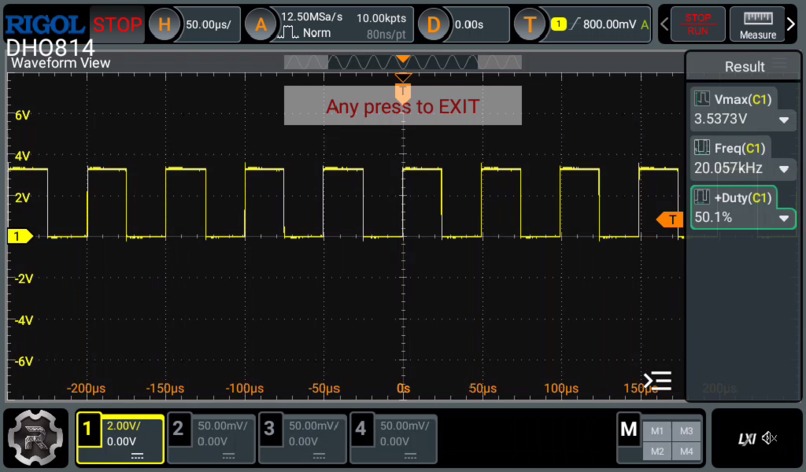
Task: Click the Waveform View title
Action: click(61, 63)
